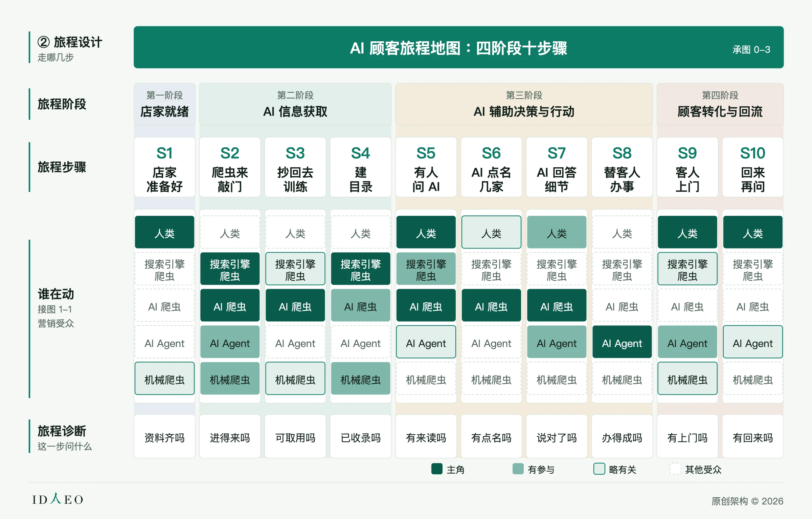Click the 办得成吗 diagnosis cell
Viewport: 812px width, 519px height.
(x=622, y=436)
